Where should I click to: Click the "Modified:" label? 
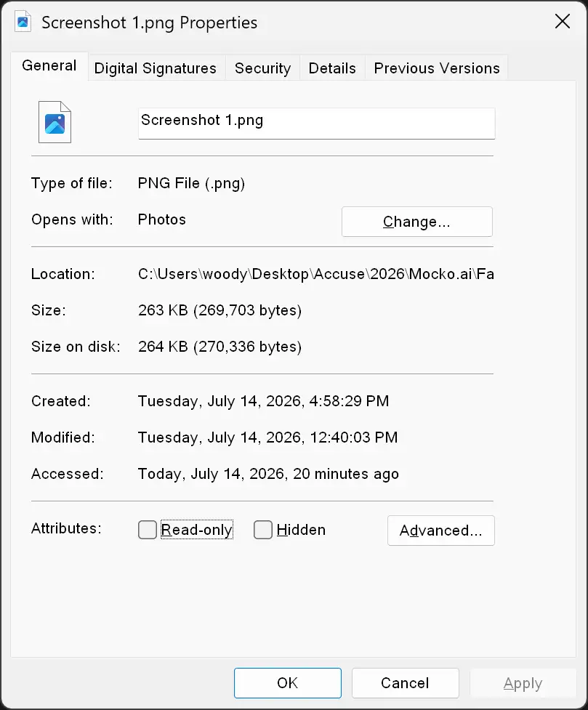click(x=63, y=437)
